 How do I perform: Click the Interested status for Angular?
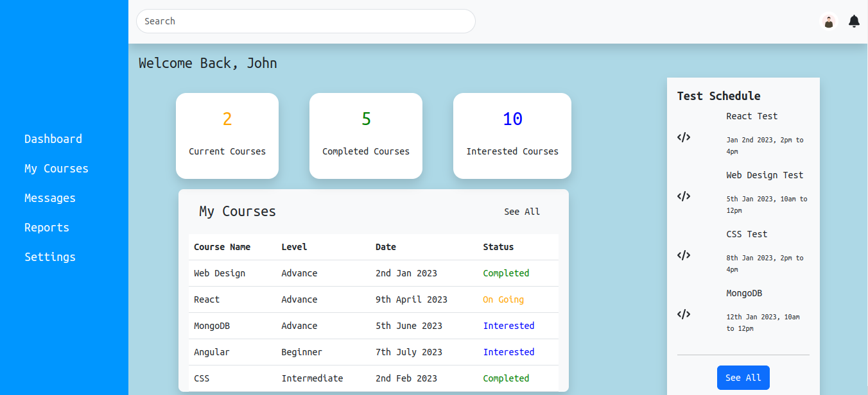coord(508,352)
